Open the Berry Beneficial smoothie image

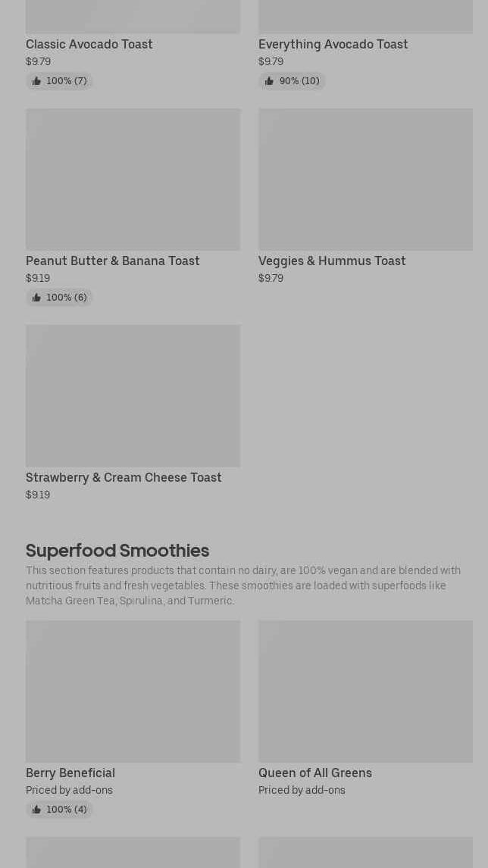pyautogui.click(x=133, y=691)
